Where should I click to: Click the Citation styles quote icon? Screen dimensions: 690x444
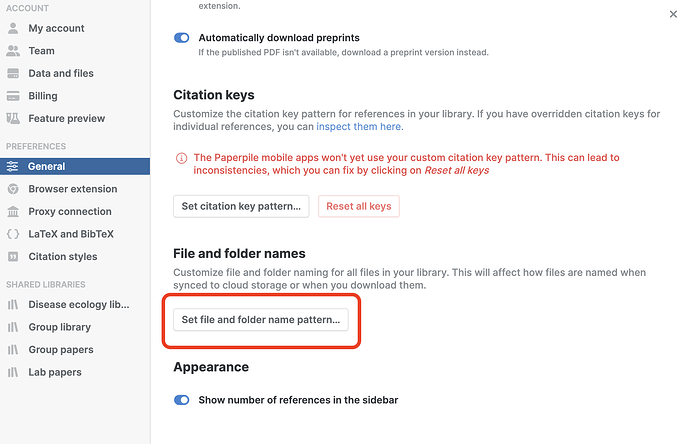tap(13, 257)
